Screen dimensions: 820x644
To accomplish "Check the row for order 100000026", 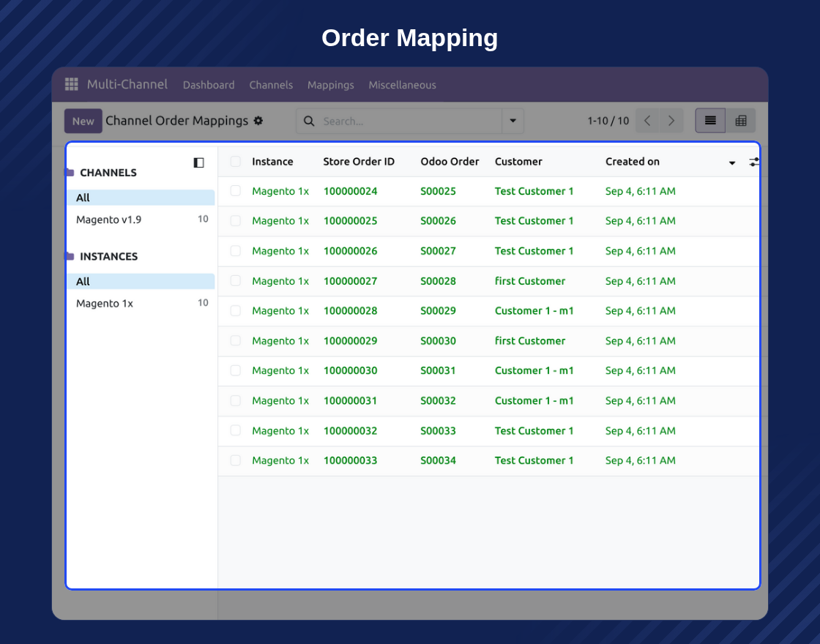I will [235, 251].
